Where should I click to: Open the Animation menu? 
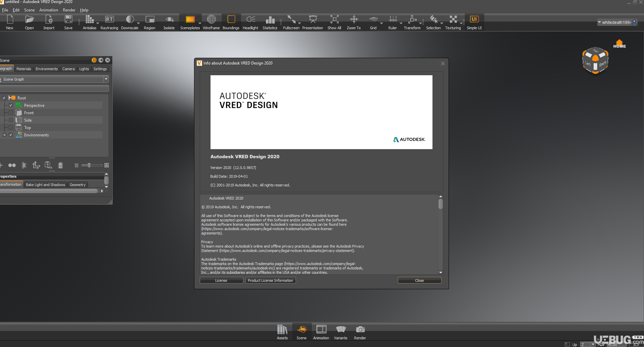click(49, 10)
